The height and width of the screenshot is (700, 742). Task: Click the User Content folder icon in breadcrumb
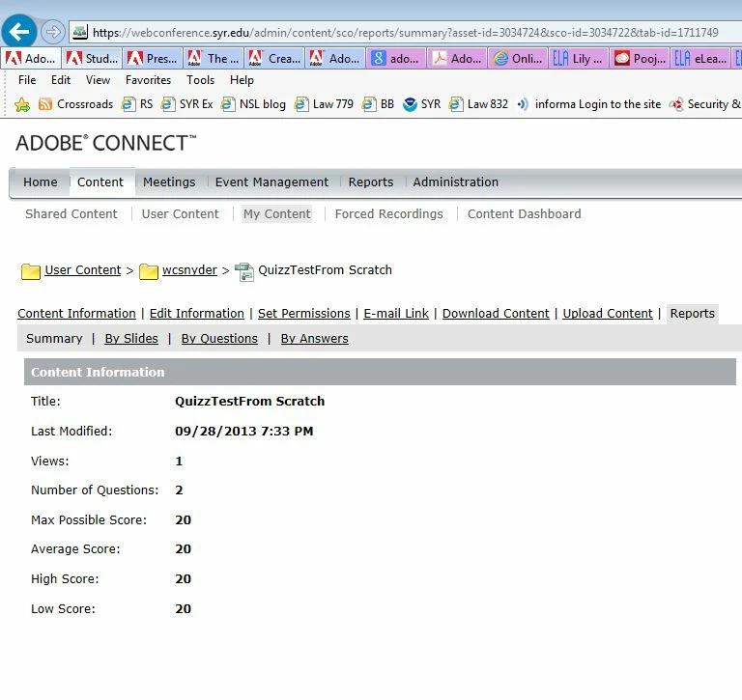click(31, 271)
